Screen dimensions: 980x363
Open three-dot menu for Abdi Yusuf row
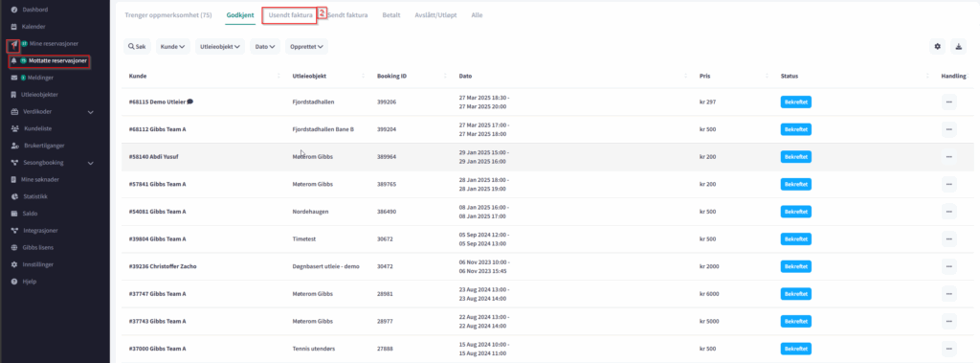(x=948, y=157)
